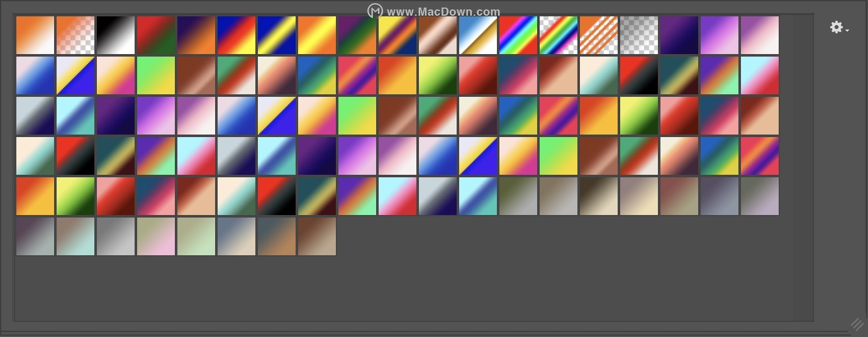The image size is (868, 337).
Task: Select the blue, red, yellow gradient preset
Action: pos(236,35)
